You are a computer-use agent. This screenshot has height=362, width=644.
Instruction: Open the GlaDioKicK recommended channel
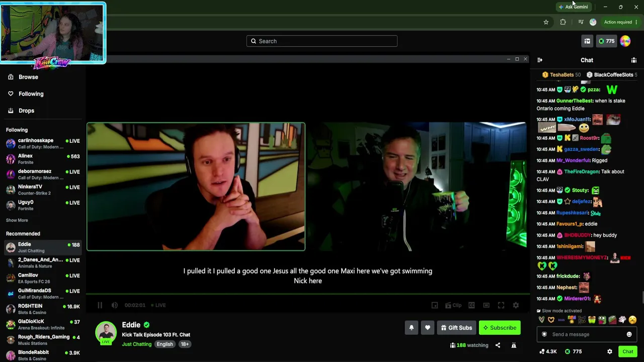click(x=43, y=324)
